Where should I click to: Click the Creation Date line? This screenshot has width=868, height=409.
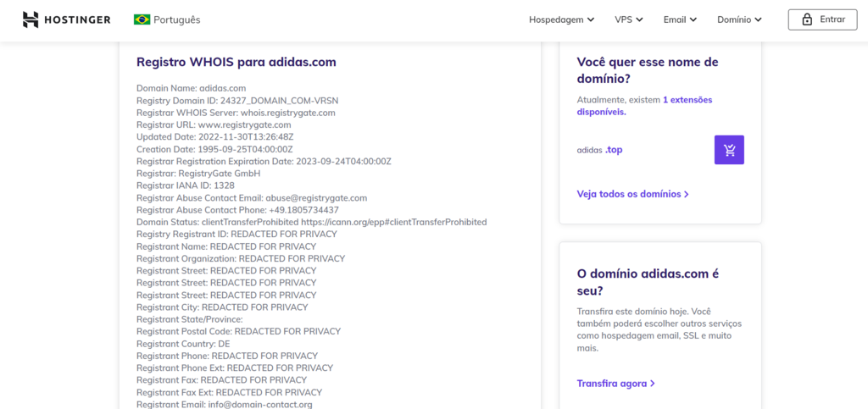214,149
